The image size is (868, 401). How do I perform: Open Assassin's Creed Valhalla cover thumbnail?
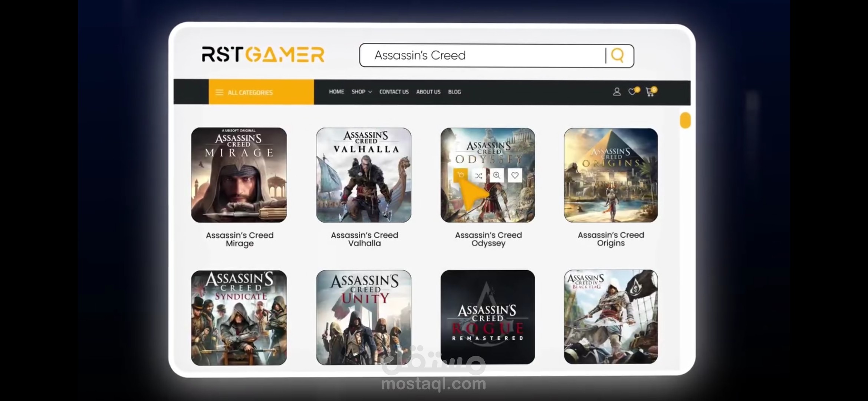[x=364, y=175]
